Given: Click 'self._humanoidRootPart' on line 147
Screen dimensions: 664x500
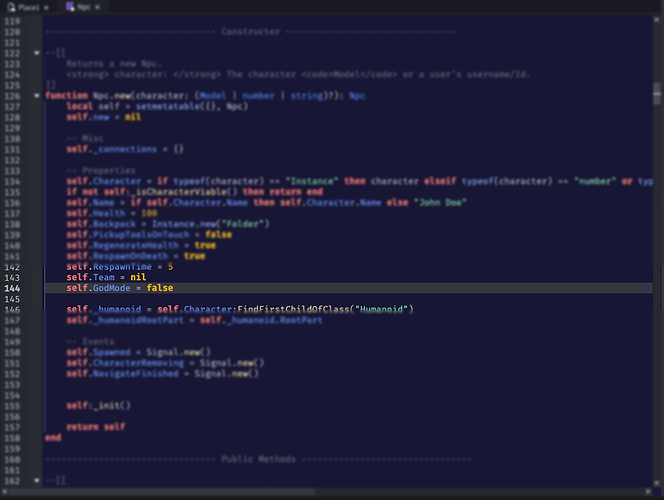Looking at the screenshot, I should [x=125, y=320].
